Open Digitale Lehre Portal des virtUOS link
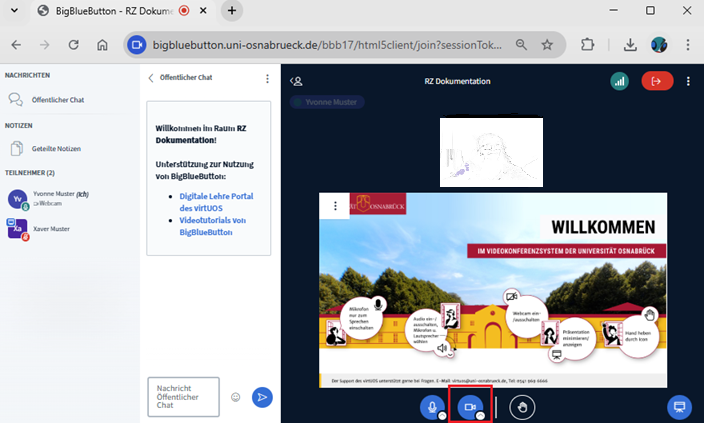This screenshot has height=423, width=704. [216, 202]
